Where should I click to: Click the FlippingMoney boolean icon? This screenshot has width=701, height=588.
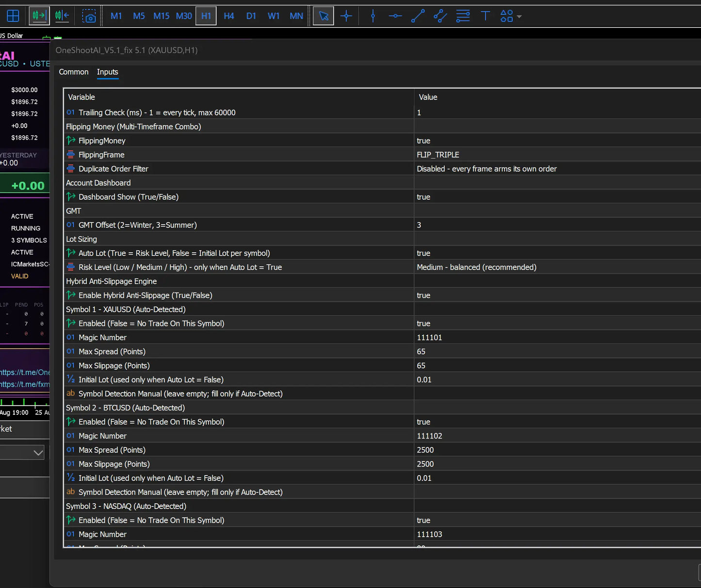(x=71, y=141)
